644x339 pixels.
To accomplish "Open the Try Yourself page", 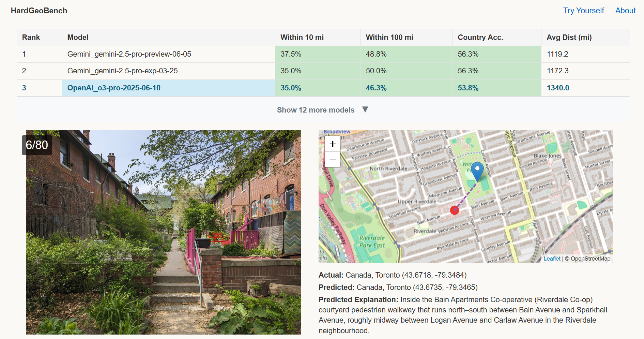I will [x=583, y=11].
